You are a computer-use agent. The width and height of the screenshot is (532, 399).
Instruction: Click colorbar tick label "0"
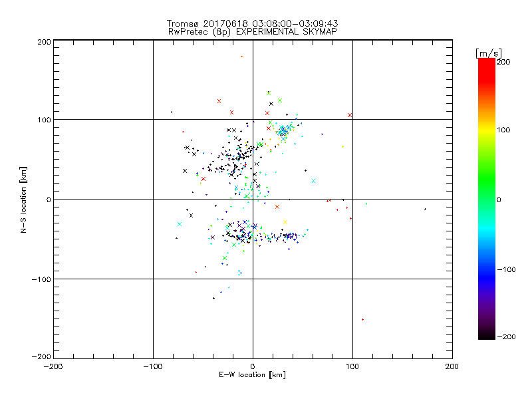tap(499, 199)
